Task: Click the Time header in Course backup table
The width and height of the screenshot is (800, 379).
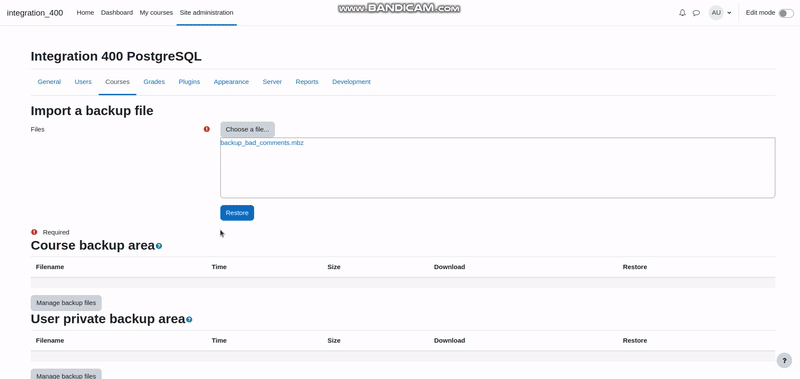Action: click(x=219, y=267)
